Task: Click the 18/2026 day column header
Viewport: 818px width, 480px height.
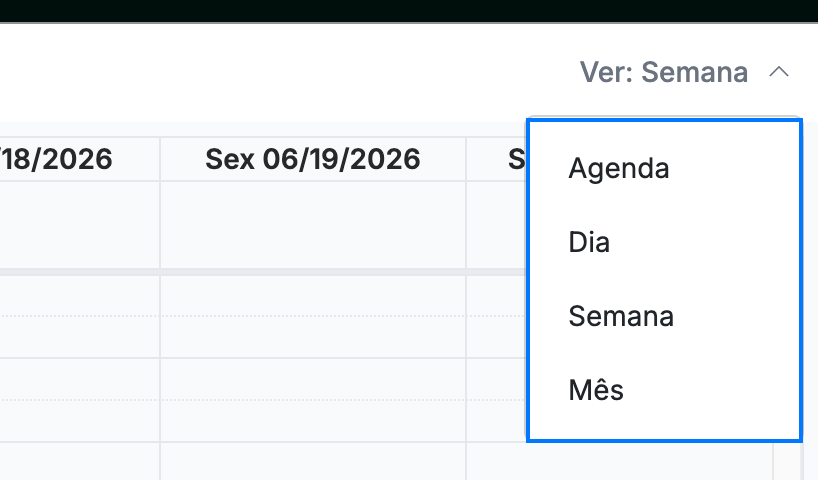Action: coord(80,159)
